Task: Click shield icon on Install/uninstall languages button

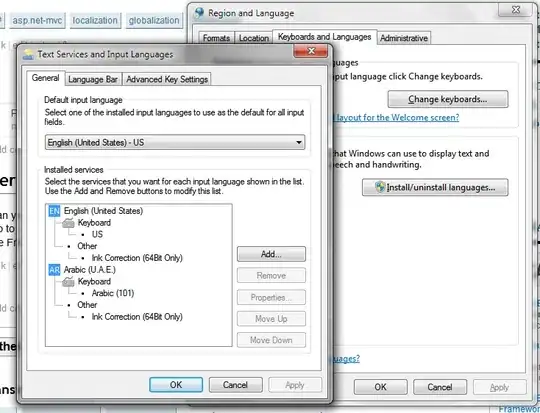Action: (x=380, y=187)
